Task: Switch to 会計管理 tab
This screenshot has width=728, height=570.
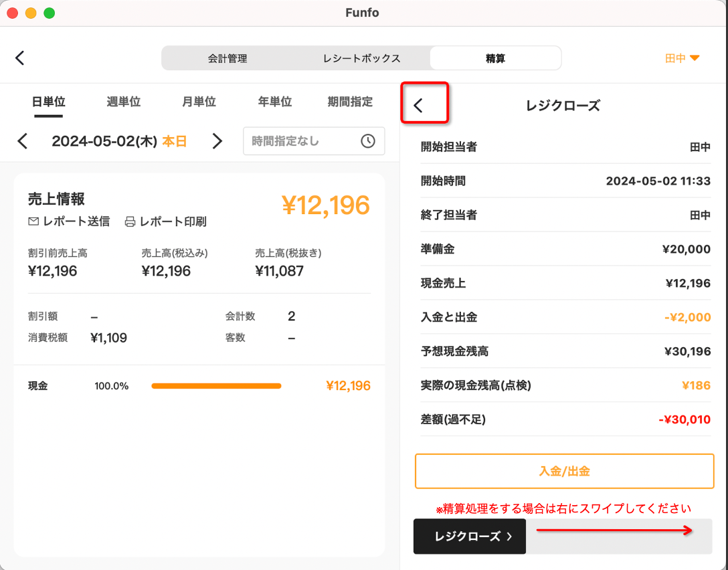Action: coord(227,58)
